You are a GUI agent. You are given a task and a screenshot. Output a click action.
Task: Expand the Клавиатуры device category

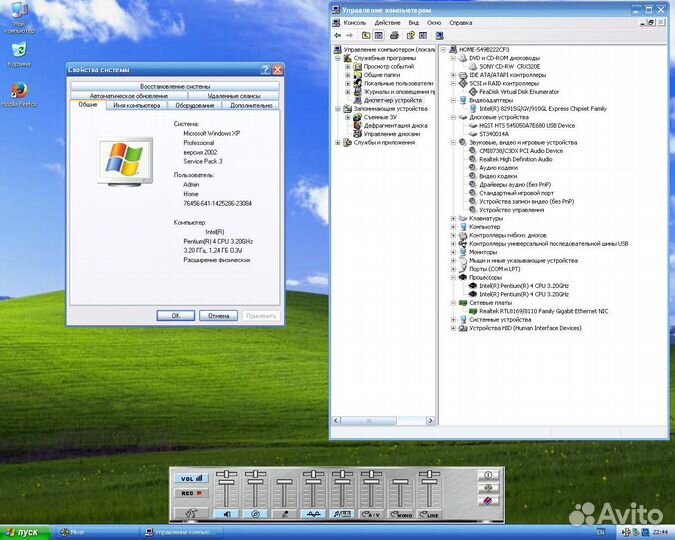pyautogui.click(x=453, y=218)
